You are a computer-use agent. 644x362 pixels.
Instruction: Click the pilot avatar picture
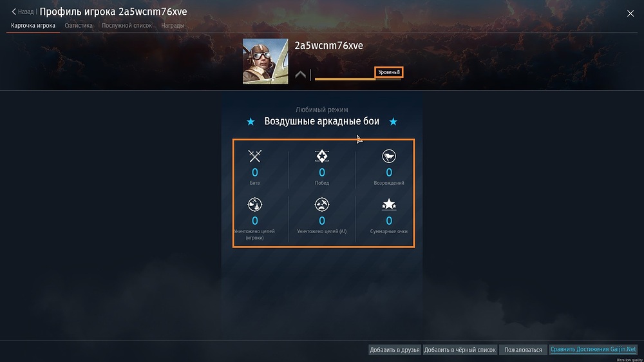(265, 61)
